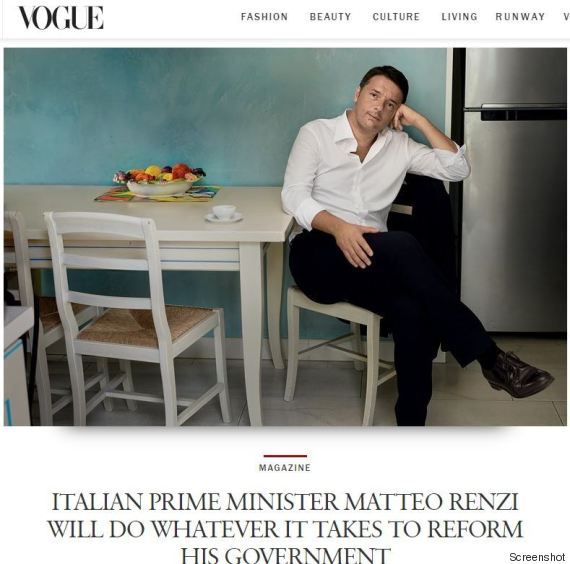The width and height of the screenshot is (570, 564).
Task: Click the headline line 'WILL DO WHATEVER IT TAKES'
Action: point(285,529)
